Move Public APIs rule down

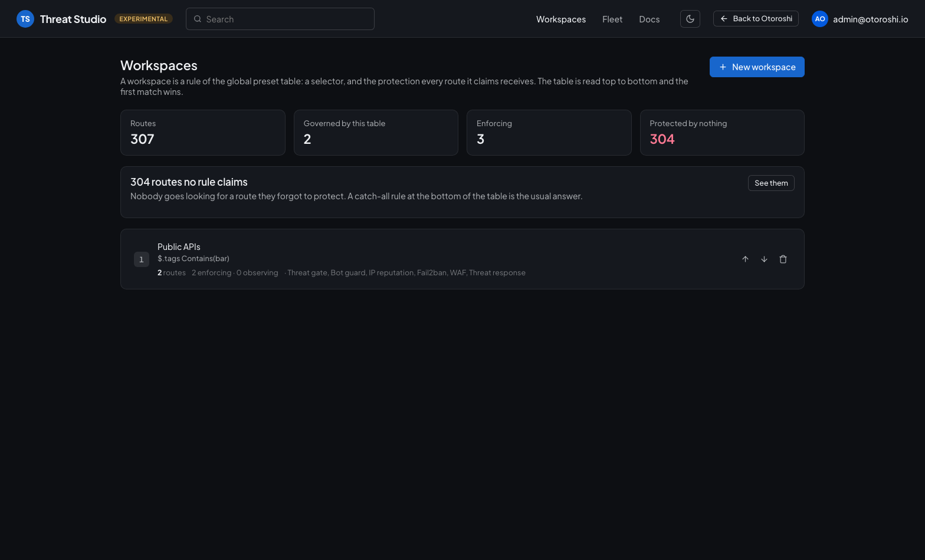click(x=764, y=259)
